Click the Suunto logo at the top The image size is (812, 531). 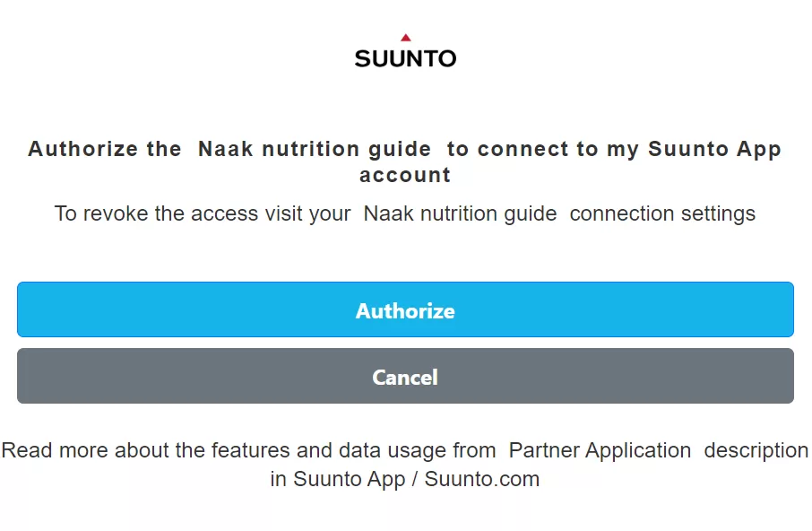(x=405, y=52)
